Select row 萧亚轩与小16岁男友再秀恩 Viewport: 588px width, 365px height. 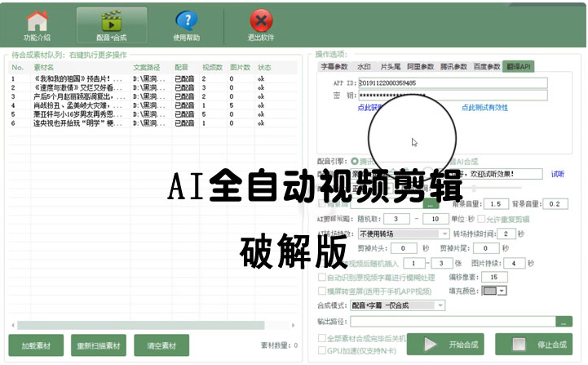(153, 114)
